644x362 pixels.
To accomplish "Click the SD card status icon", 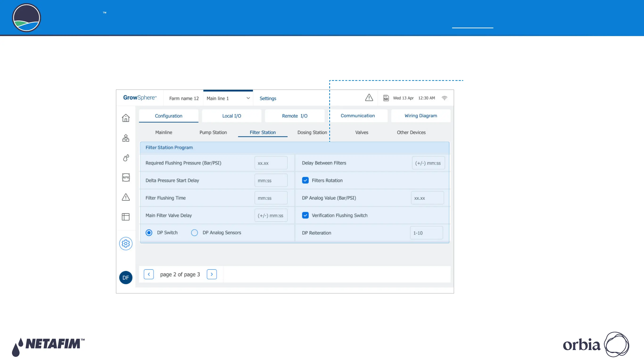I will tap(386, 98).
